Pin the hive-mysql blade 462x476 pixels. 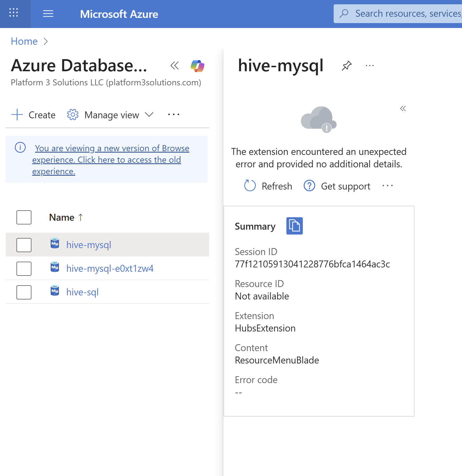[347, 65]
